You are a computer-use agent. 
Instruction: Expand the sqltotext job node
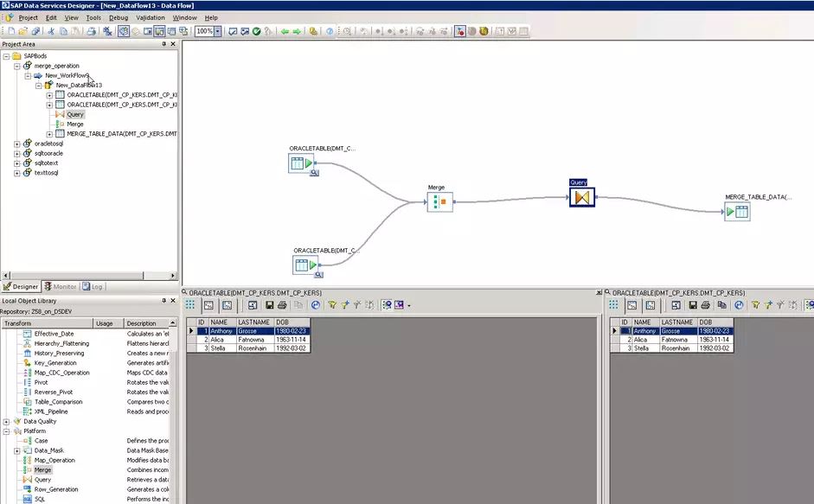click(x=17, y=163)
